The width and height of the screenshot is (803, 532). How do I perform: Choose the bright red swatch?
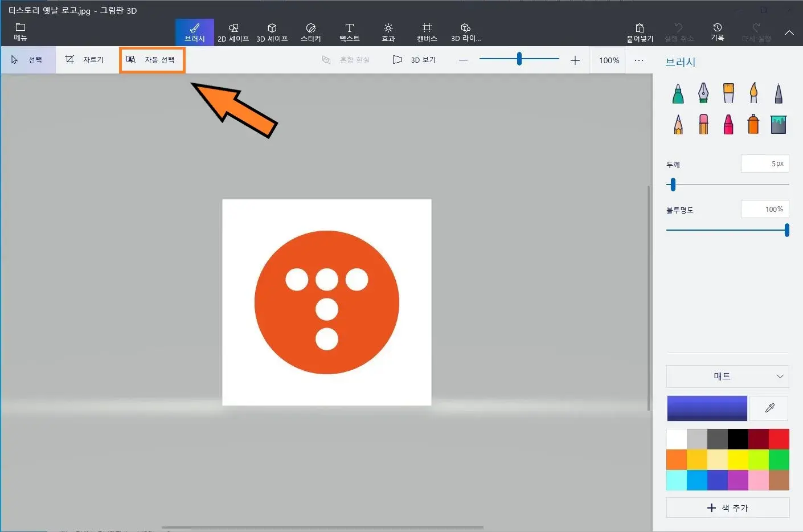coord(779,439)
